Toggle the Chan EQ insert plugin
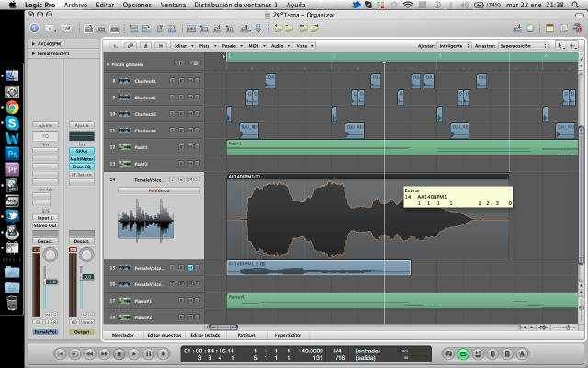The height and width of the screenshot is (368, 588). (82, 166)
